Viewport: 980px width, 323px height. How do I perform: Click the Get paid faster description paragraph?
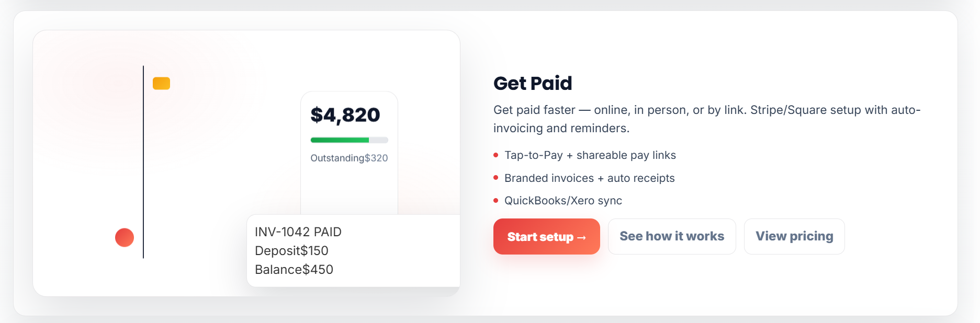tap(706, 119)
